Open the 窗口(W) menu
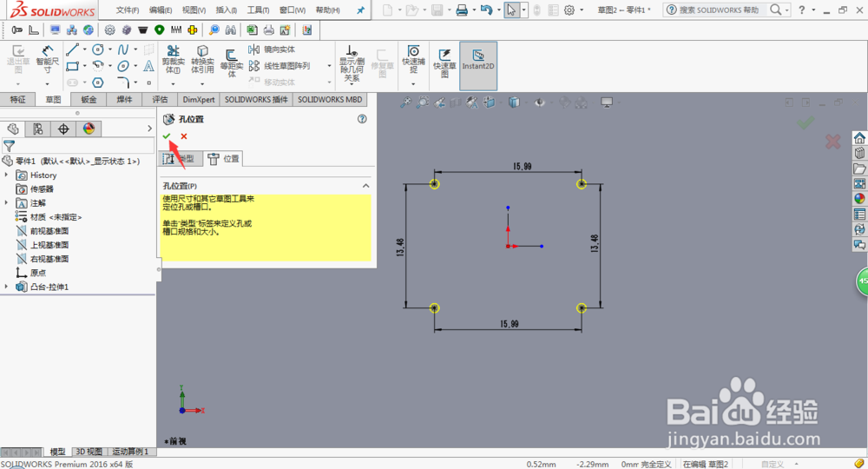868x469 pixels. coord(293,10)
